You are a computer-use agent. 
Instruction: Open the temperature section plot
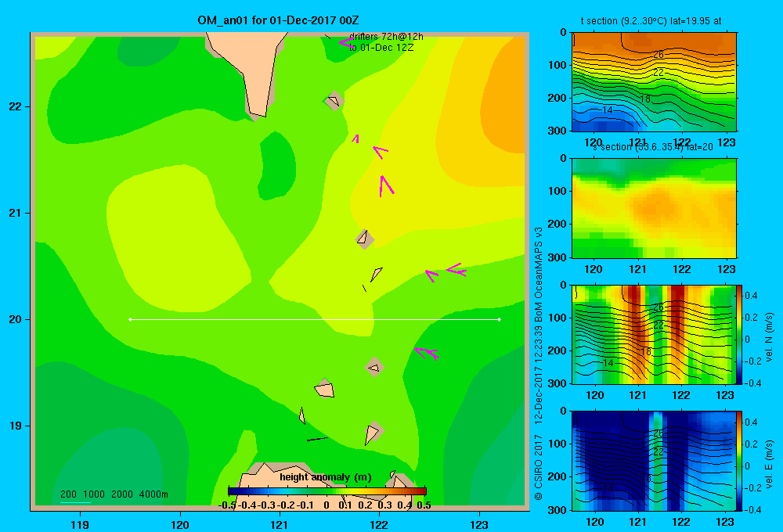654,82
